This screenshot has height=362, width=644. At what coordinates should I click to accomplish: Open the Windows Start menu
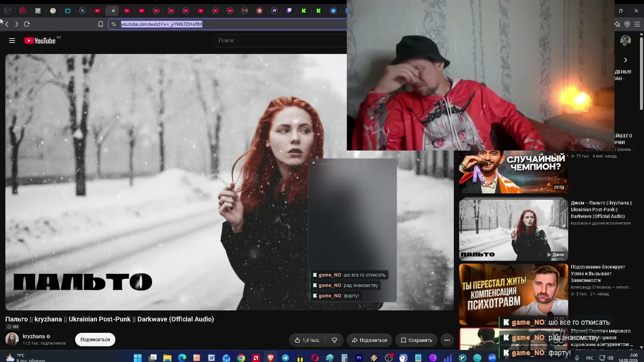pyautogui.click(x=137, y=358)
